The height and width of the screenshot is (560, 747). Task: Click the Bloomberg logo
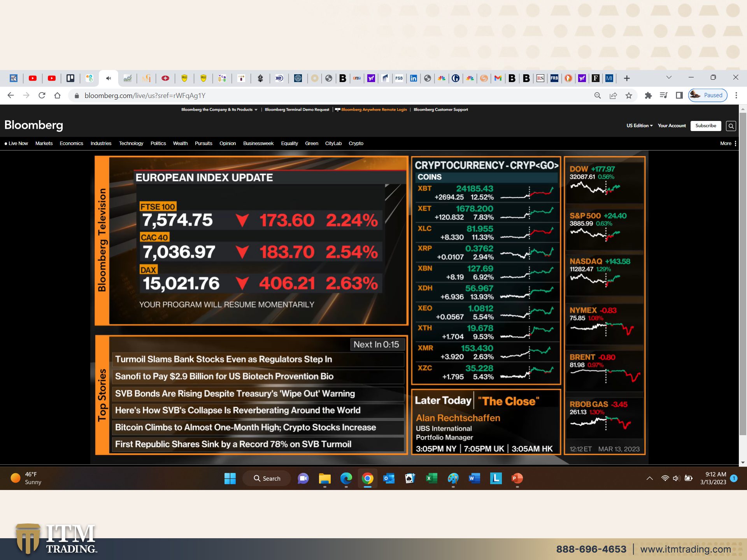tap(33, 125)
